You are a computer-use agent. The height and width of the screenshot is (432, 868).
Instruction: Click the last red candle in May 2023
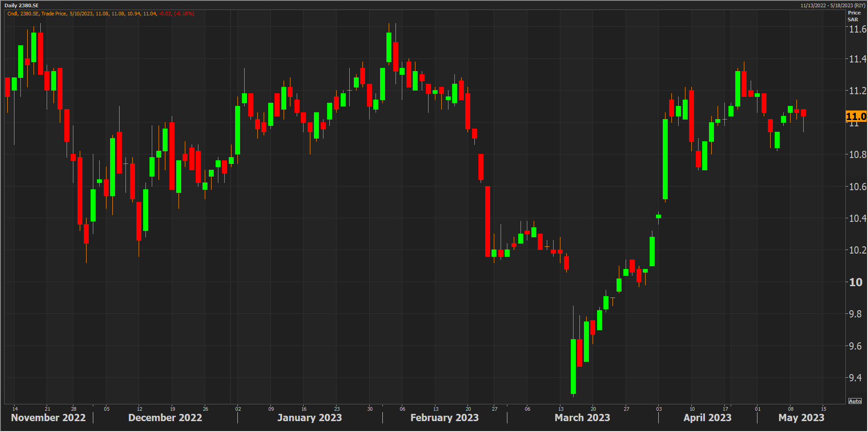coord(803,113)
